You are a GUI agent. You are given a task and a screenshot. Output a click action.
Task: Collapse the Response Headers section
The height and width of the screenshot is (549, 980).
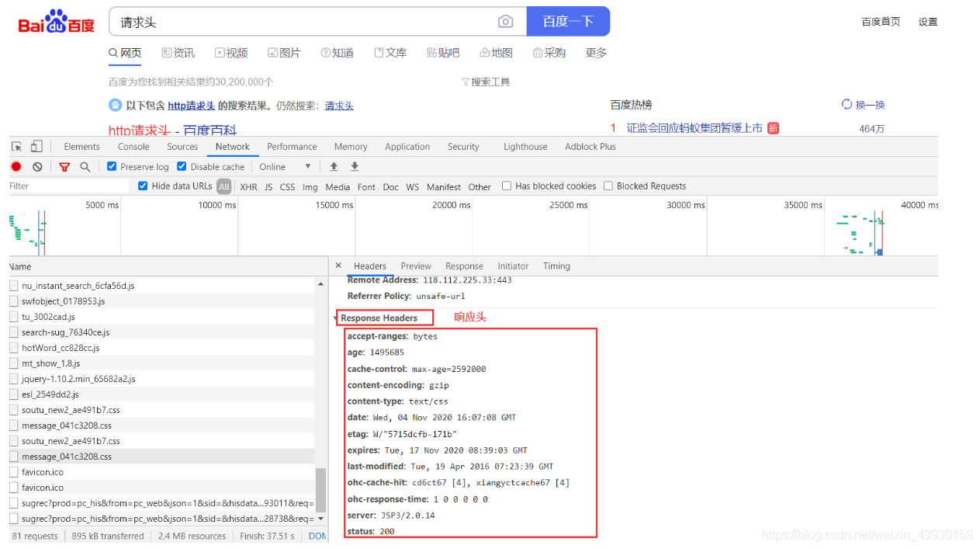coord(336,318)
